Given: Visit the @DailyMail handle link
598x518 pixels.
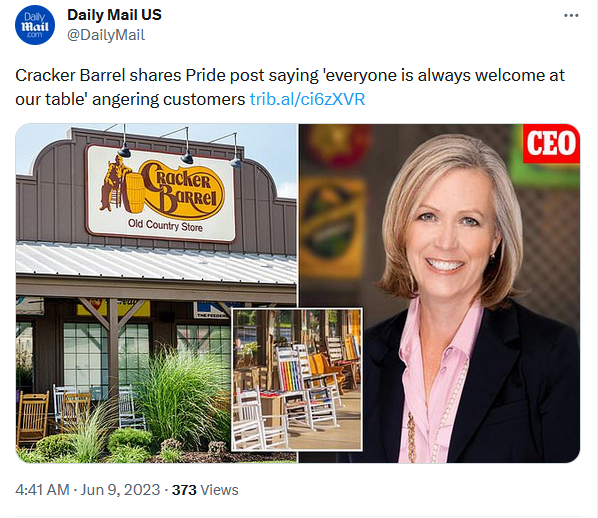Looking at the screenshot, I should [106, 35].
